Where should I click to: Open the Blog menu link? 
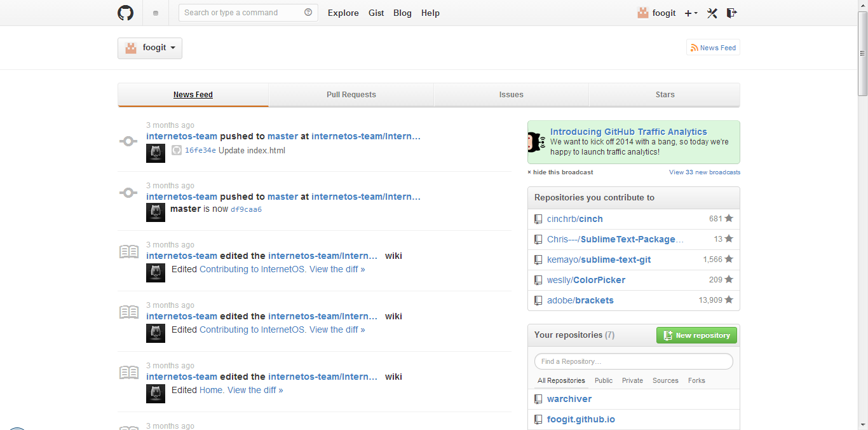(x=402, y=13)
